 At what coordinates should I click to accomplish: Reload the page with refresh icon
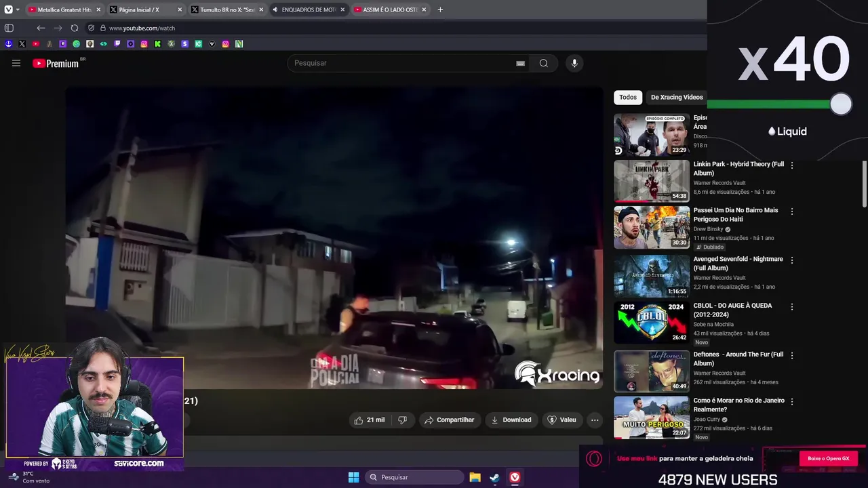(75, 28)
